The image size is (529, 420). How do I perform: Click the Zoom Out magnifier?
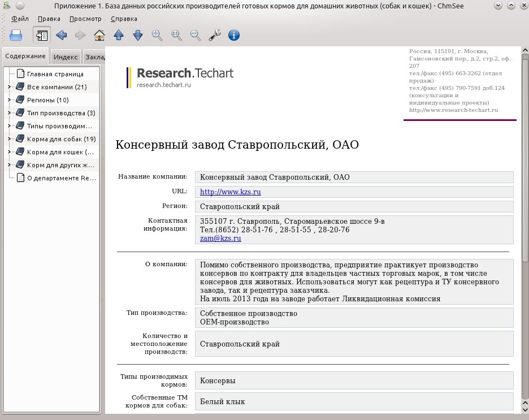tap(196, 35)
